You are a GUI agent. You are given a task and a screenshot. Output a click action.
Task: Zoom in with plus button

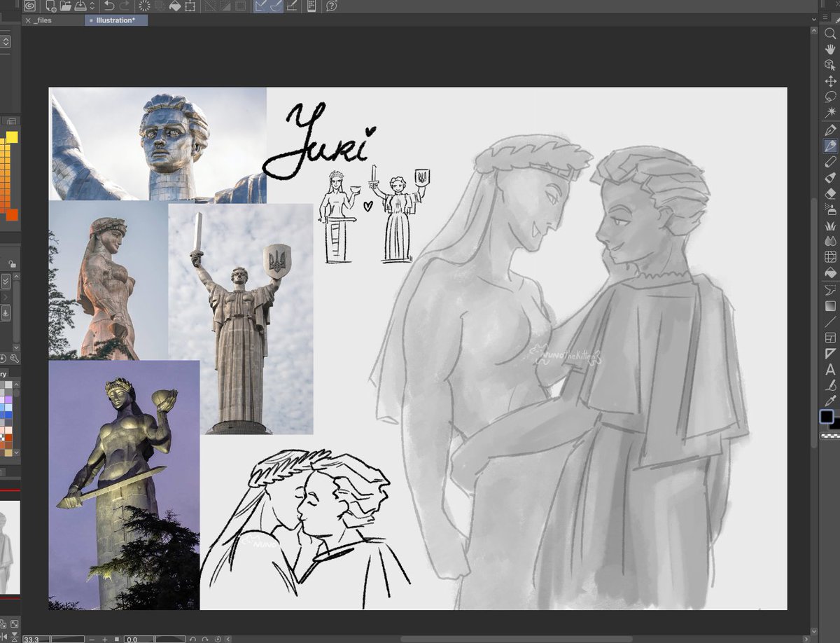click(x=105, y=639)
